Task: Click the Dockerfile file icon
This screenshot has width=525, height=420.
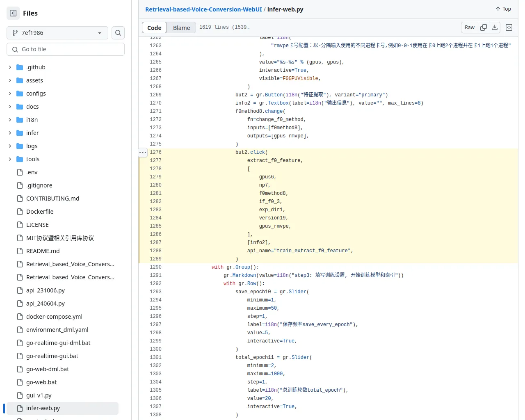Action: 20,212
